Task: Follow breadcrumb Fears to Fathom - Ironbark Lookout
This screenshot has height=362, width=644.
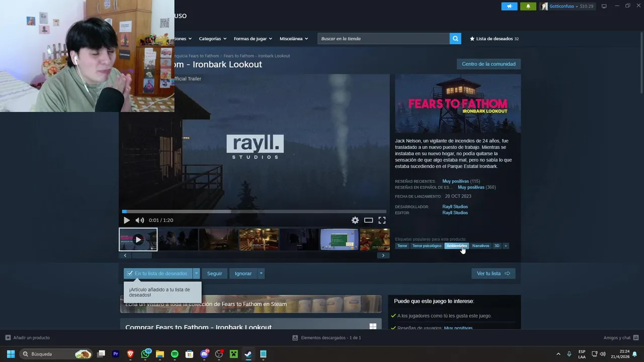Action: click(257, 56)
